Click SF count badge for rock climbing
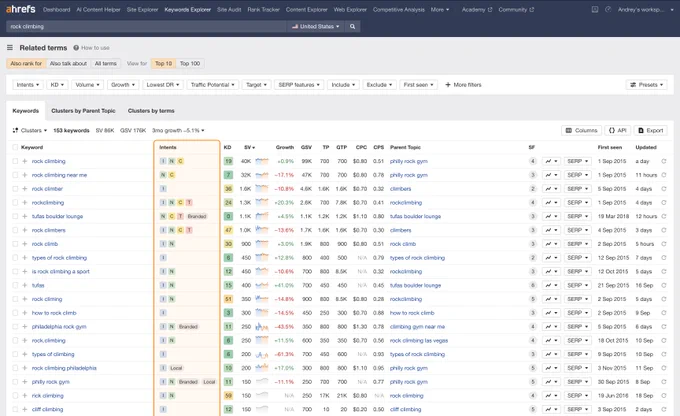680x416 pixels. point(533,161)
